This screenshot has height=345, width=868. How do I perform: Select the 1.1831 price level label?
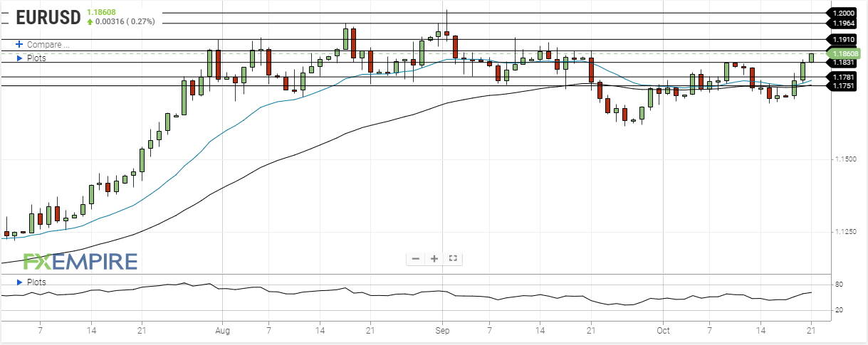(x=842, y=63)
